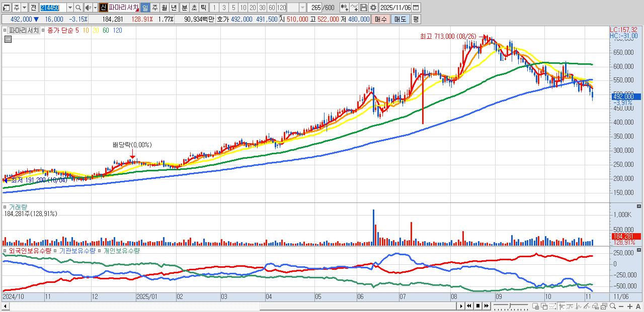Zoom in with the plus icon
This screenshot has height=312, width=644.
click(x=630, y=306)
